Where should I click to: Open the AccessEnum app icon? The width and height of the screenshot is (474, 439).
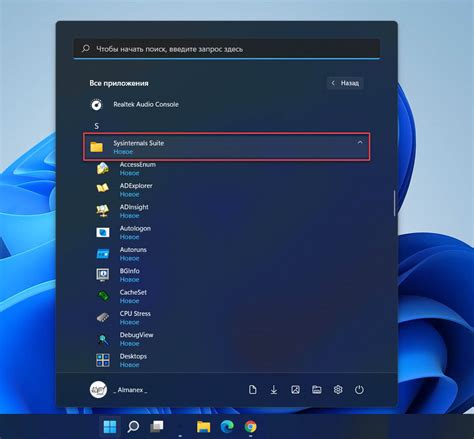click(103, 169)
